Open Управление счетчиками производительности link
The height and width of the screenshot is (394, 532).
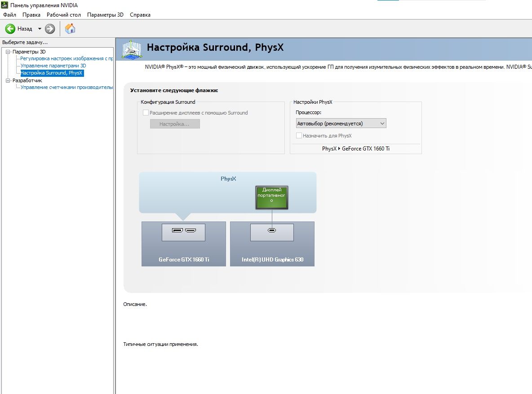coord(66,87)
